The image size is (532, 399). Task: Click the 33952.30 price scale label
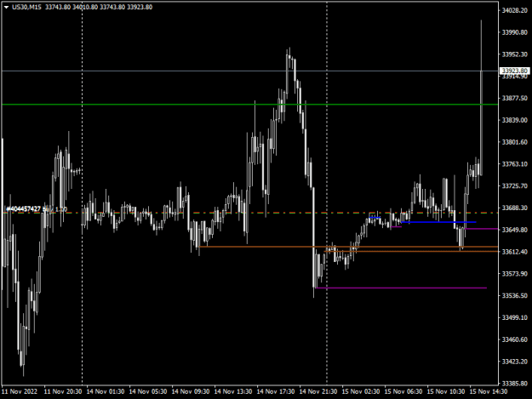[515, 54]
